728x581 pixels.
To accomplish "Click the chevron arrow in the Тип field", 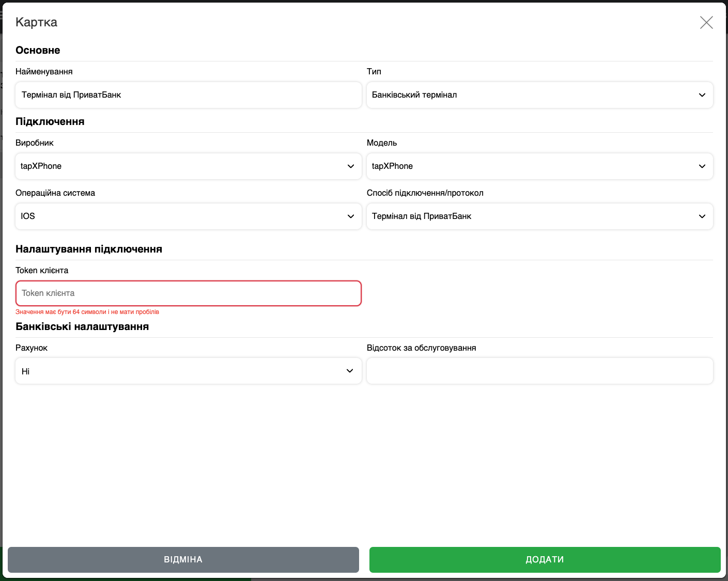I will 702,95.
